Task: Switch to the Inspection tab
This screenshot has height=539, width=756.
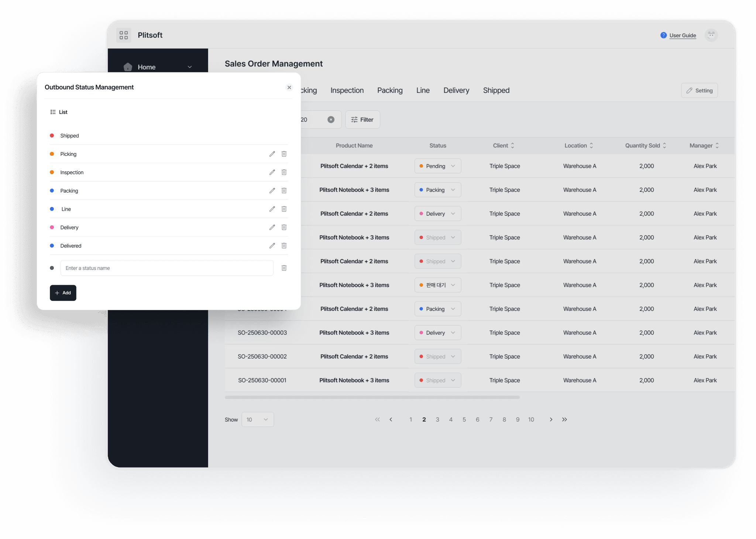Action: pos(347,90)
